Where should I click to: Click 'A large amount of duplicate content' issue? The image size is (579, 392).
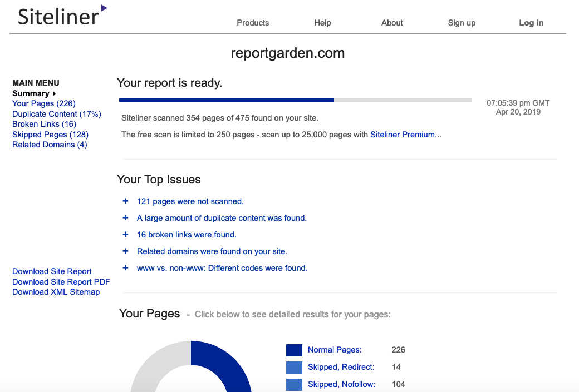222,218
